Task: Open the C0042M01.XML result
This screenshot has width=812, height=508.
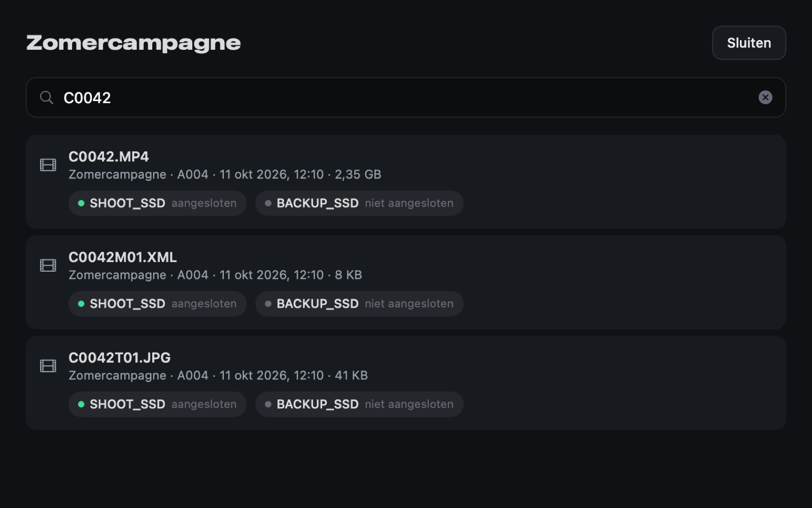Action: (406, 282)
